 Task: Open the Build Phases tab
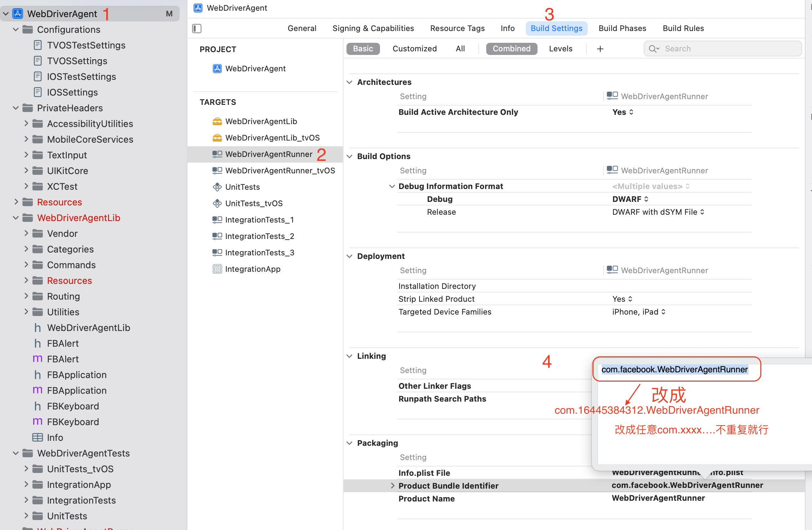[x=622, y=28]
